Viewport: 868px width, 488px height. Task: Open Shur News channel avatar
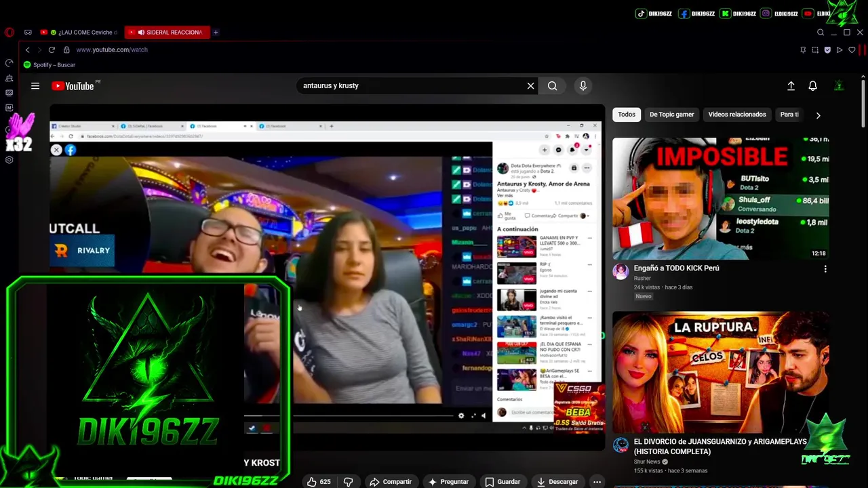[x=620, y=445]
